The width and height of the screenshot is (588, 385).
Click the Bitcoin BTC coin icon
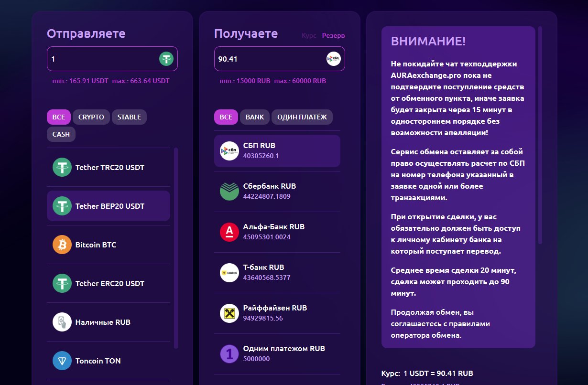point(61,244)
